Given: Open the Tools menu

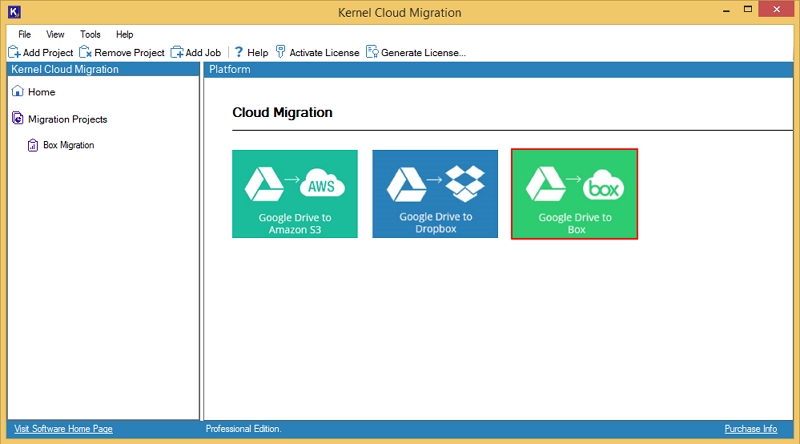Looking at the screenshot, I should [90, 34].
